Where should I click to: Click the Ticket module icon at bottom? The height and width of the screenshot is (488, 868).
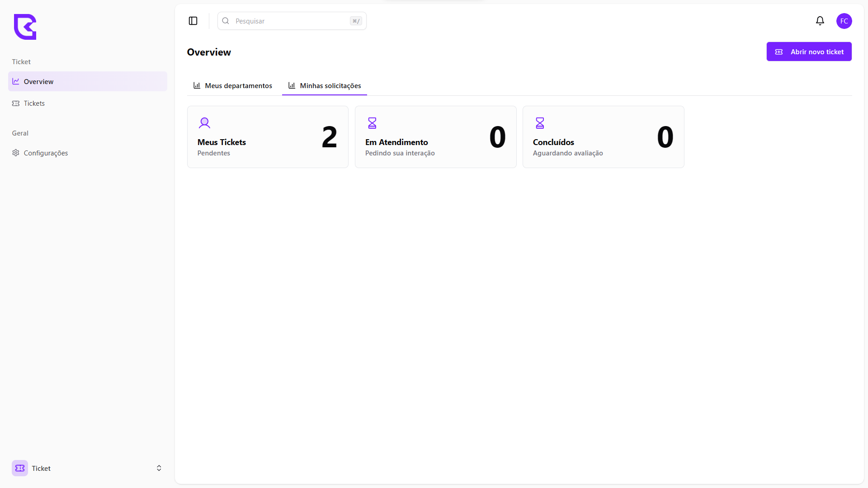(x=20, y=468)
